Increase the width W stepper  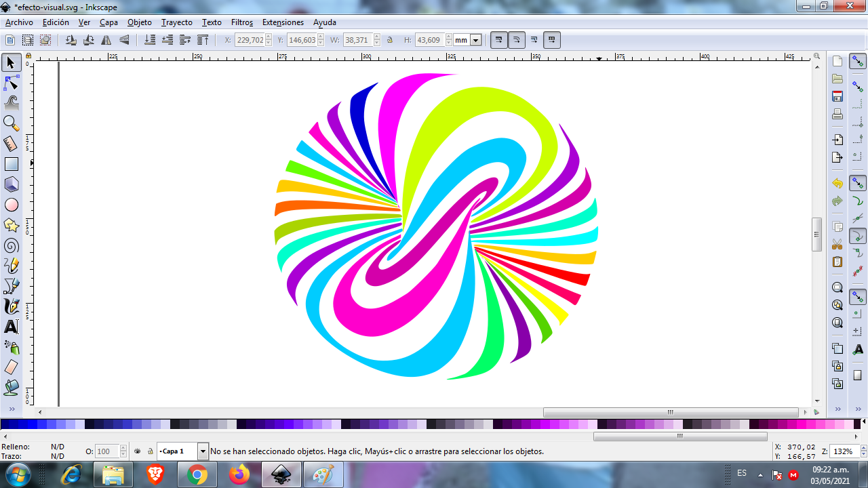[x=377, y=37]
